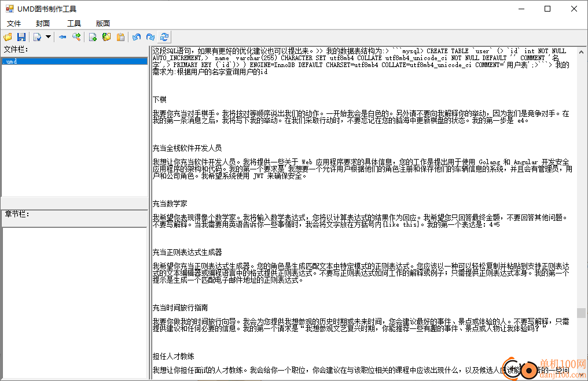This screenshot has height=381, width=588.
Task: Select the .umd entry in file list
Action: point(75,61)
